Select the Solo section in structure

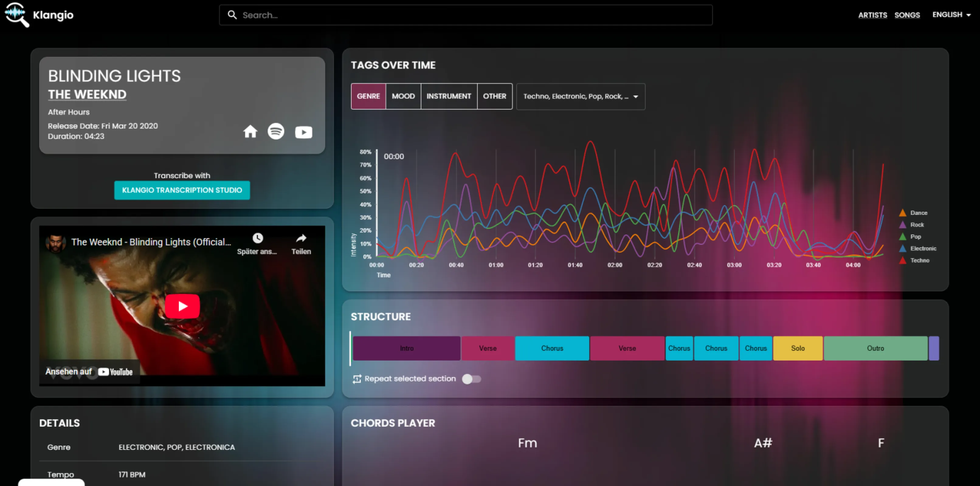797,348
